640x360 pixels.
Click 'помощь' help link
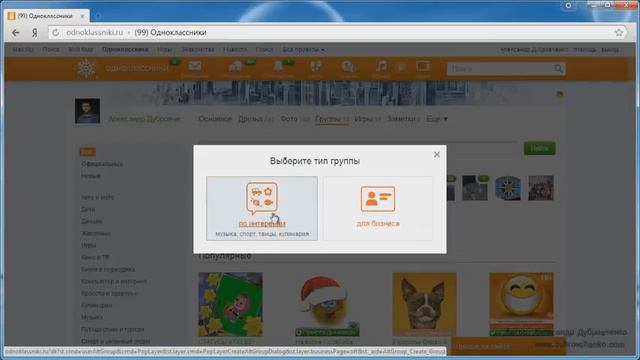584,49
